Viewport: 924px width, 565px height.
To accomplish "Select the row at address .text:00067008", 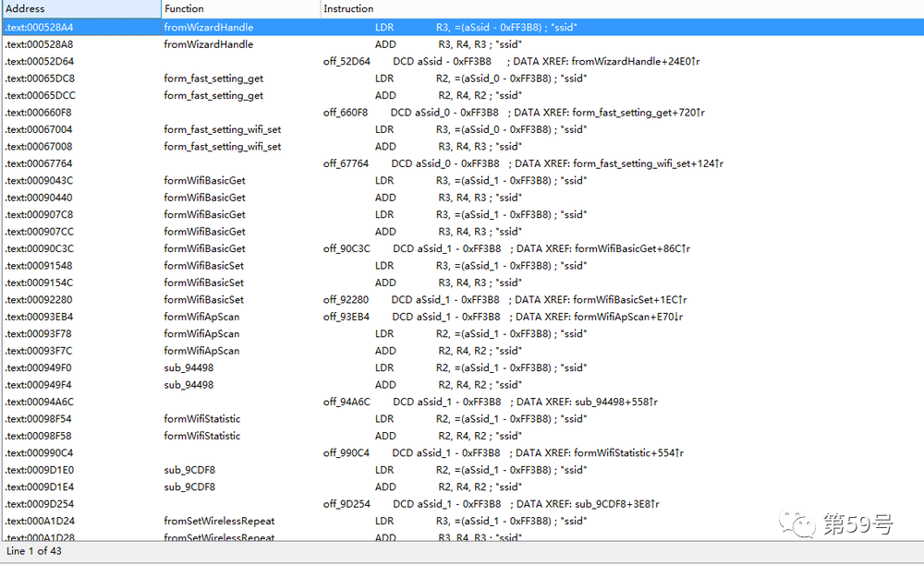I will click(x=463, y=147).
